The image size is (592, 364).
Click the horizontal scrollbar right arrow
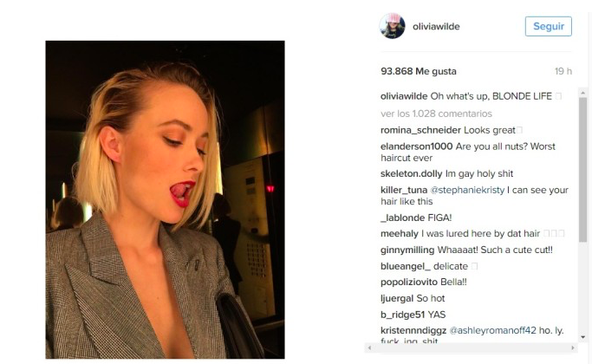click(573, 348)
